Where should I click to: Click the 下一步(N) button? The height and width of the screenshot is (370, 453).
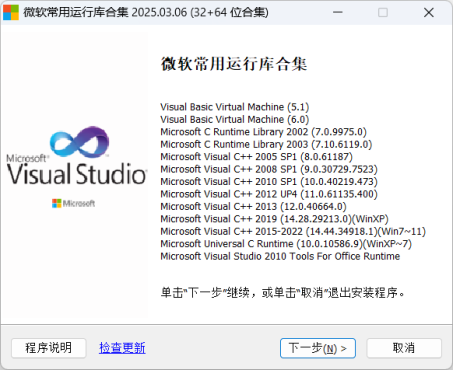[318, 348]
